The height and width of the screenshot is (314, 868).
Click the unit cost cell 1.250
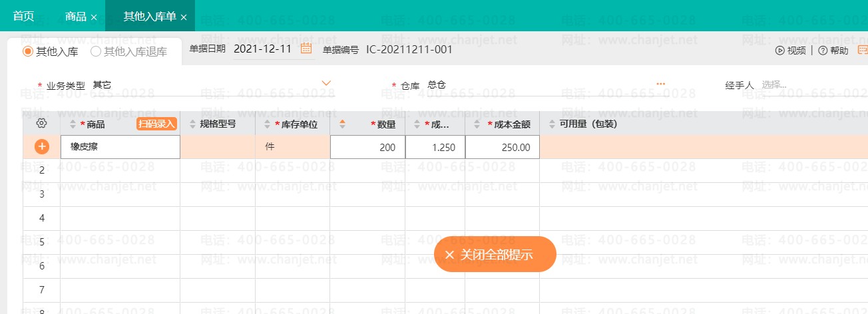click(x=435, y=147)
